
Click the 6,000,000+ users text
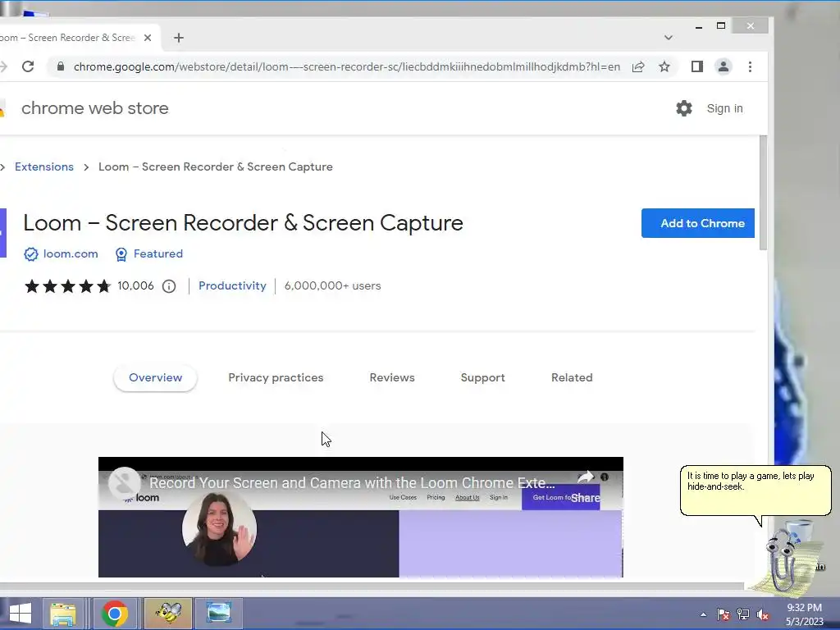pos(333,285)
